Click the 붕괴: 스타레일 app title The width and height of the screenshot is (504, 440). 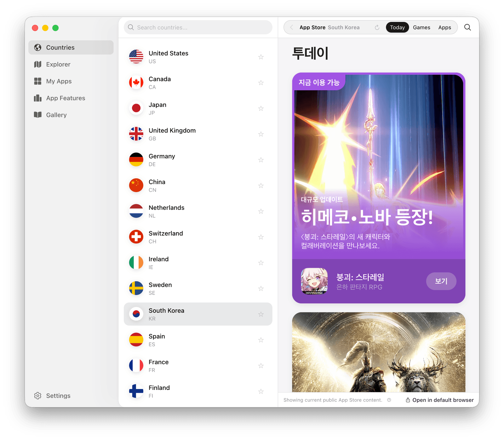pyautogui.click(x=360, y=277)
